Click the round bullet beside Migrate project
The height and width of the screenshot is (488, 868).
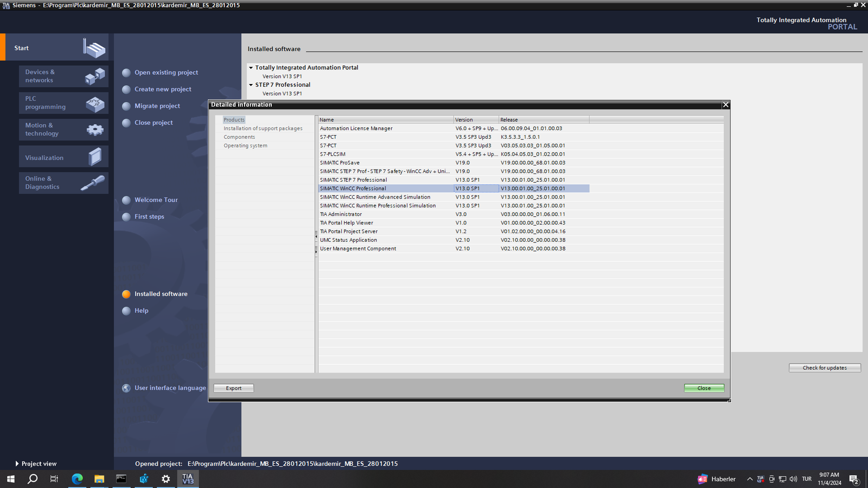point(126,106)
